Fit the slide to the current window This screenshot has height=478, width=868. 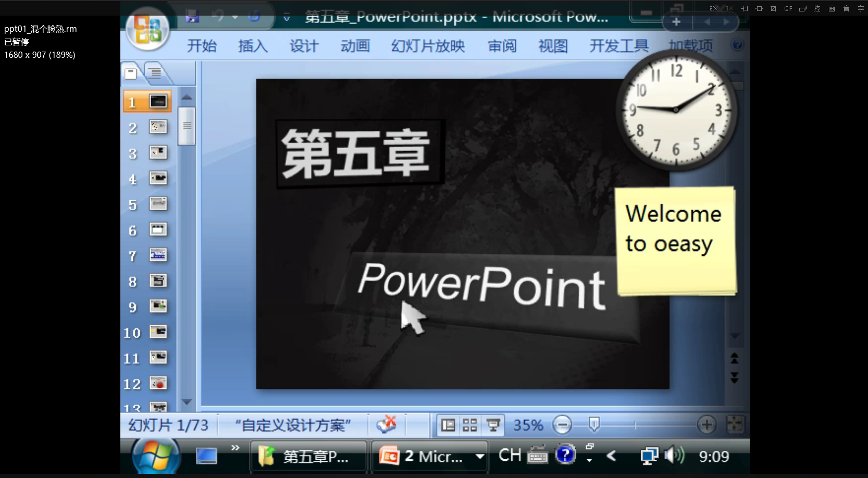(735, 424)
